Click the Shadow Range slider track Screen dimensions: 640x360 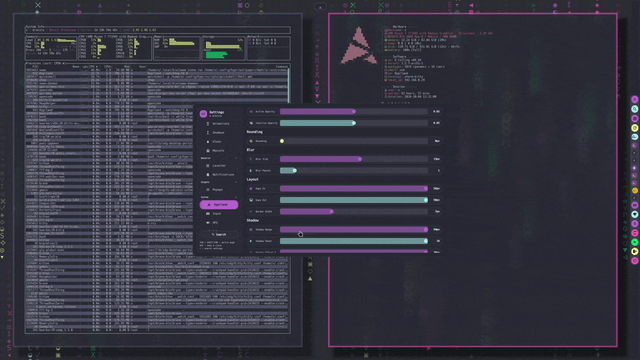click(354, 229)
